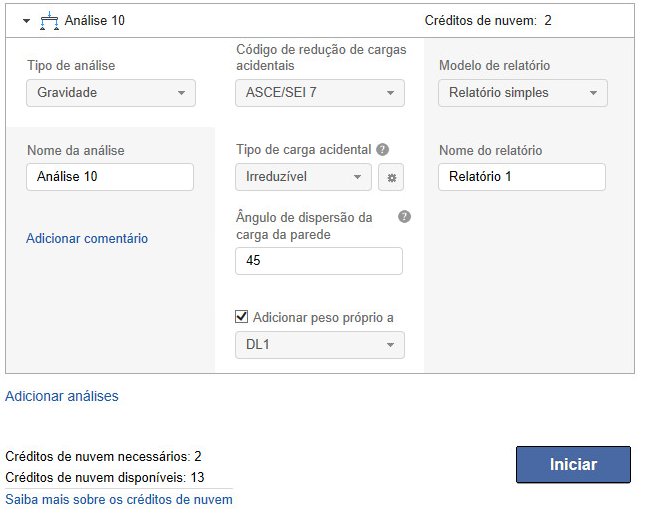Viewport: 645px width, 515px height.
Task: Click the structural analysis icon beside Análise 10
Action: 48,20
